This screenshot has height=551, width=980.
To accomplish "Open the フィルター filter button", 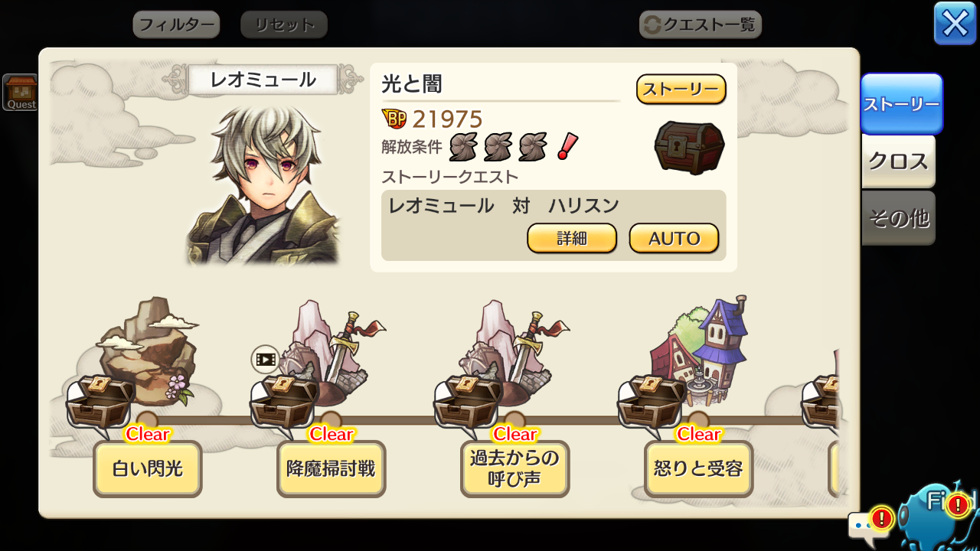I will (x=176, y=24).
